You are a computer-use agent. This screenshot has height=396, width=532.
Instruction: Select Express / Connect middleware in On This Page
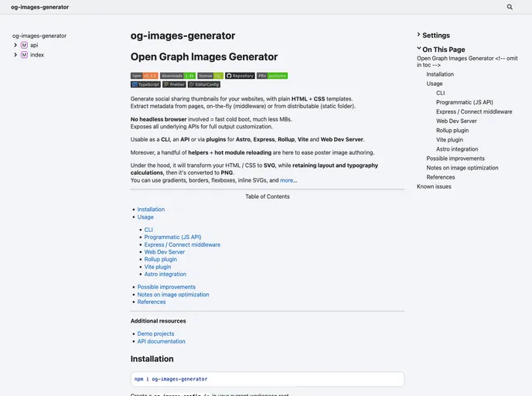point(474,111)
